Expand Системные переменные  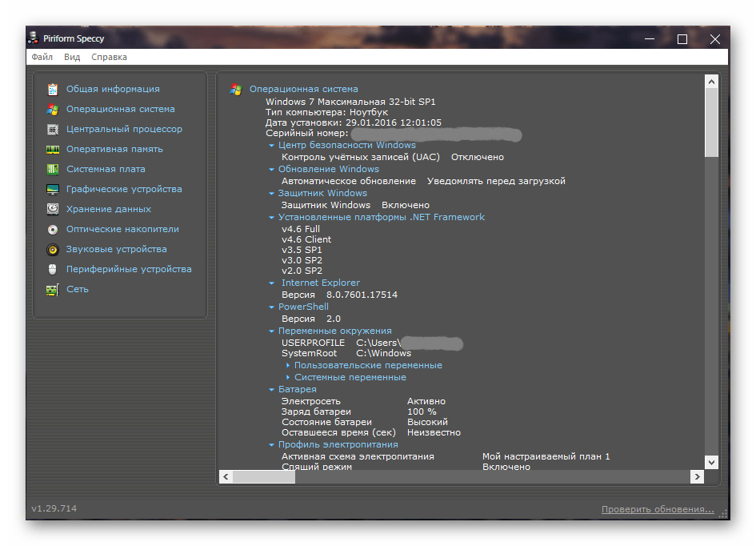tap(288, 378)
